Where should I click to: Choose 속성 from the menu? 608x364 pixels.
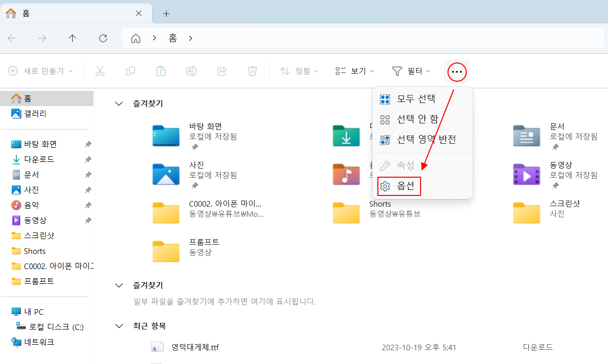[422, 166]
